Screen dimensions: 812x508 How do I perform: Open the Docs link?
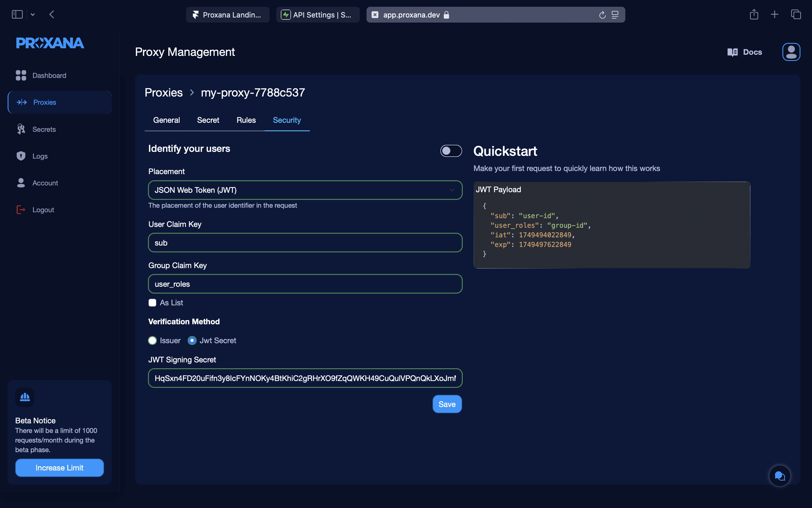coord(745,52)
